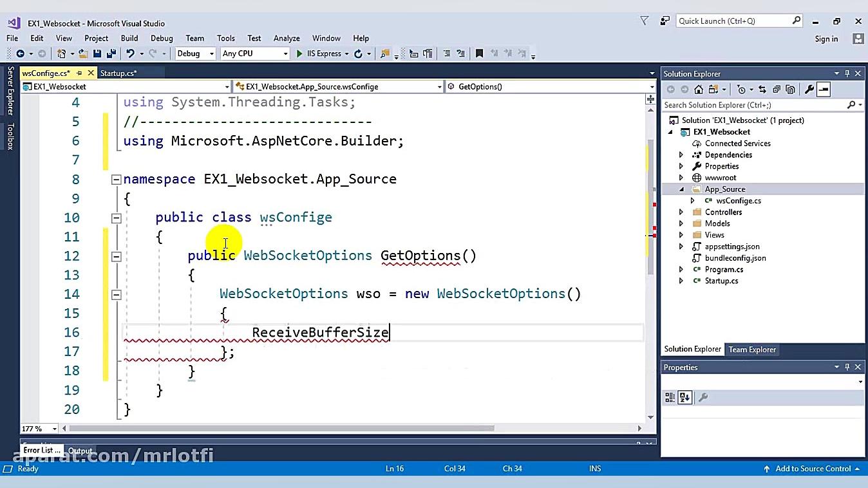Switch Properties grid to Alphabetical sort
The height and width of the screenshot is (488, 868).
(x=684, y=398)
